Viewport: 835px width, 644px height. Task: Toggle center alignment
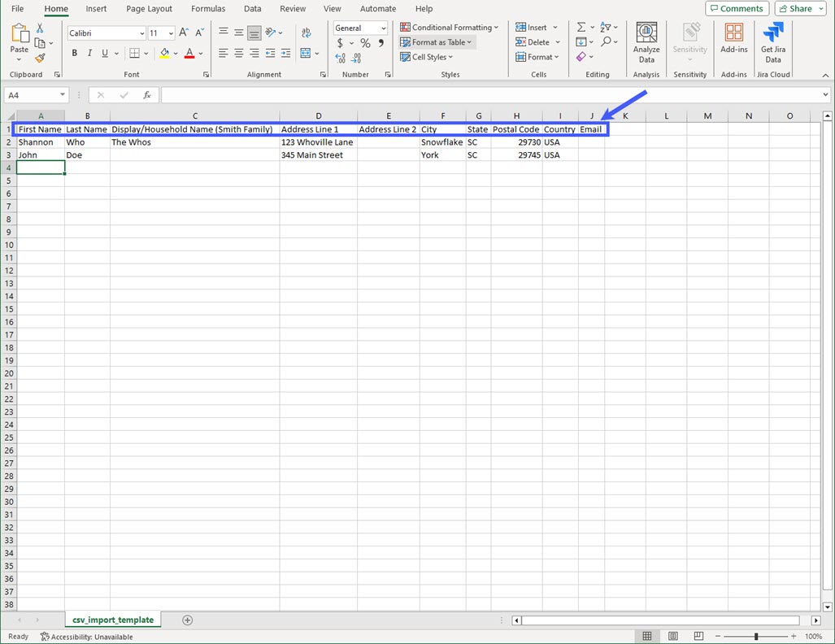(x=239, y=52)
